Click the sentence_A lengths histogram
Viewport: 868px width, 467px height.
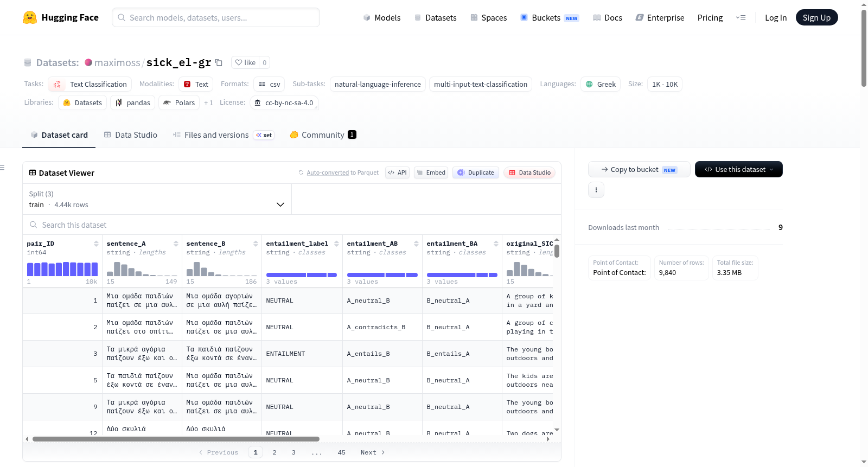coord(142,269)
